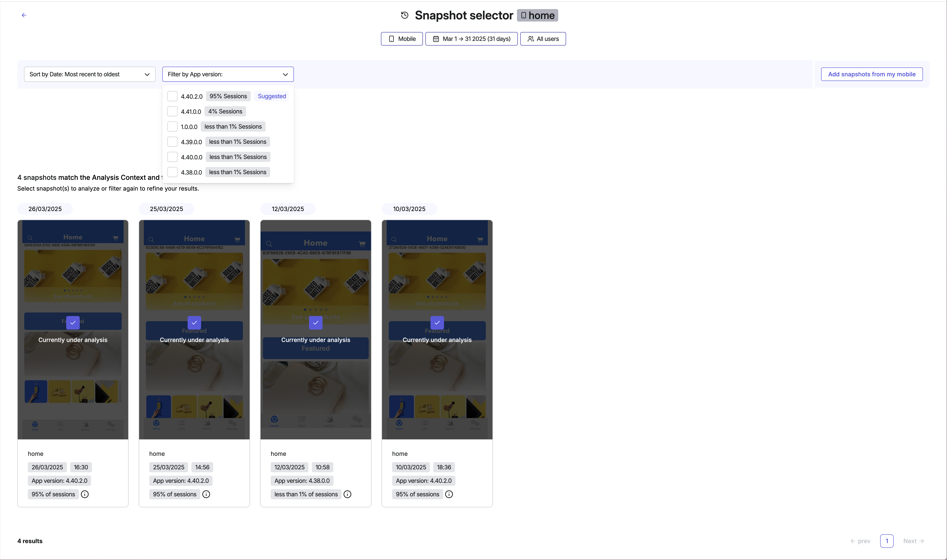Go back using the left arrow icon
This screenshot has width=947, height=560.
[24, 15]
